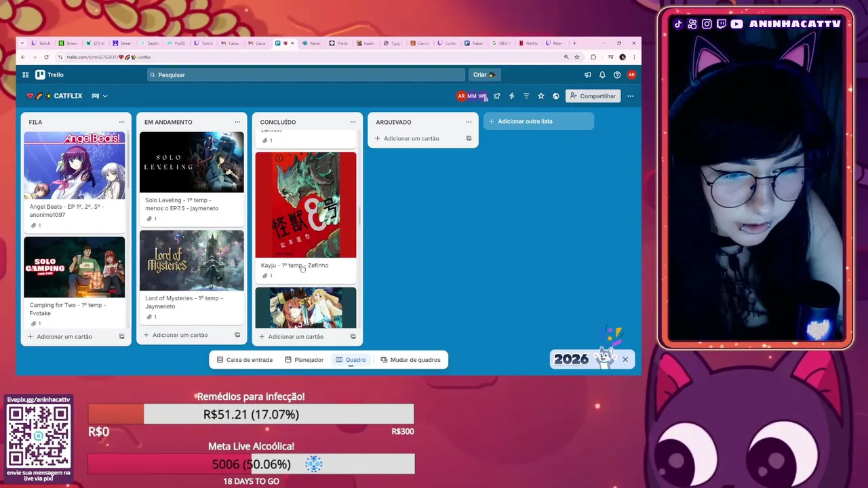Open the Kaiju No. 8 card cover image
The image size is (868, 488).
(x=306, y=205)
